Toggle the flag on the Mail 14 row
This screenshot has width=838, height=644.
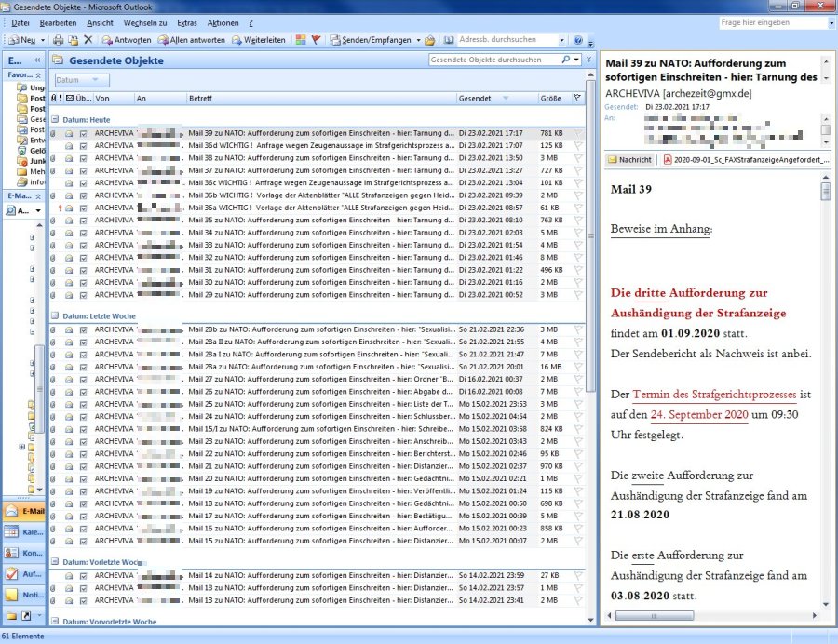[x=578, y=576]
